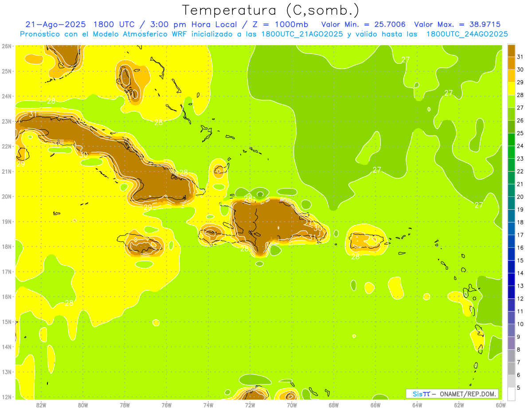
Task: Click the teal swatch between 19 and 20
Action: tap(511, 203)
